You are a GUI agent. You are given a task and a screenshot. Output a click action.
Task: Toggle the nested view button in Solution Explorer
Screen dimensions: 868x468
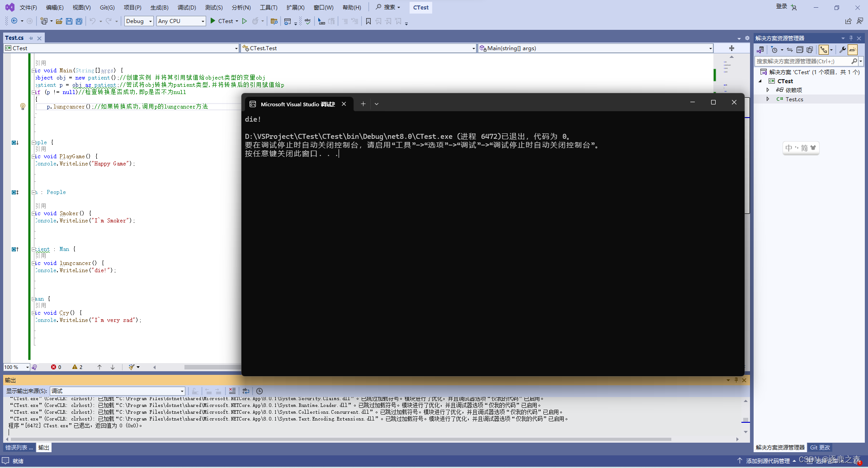pyautogui.click(x=824, y=50)
